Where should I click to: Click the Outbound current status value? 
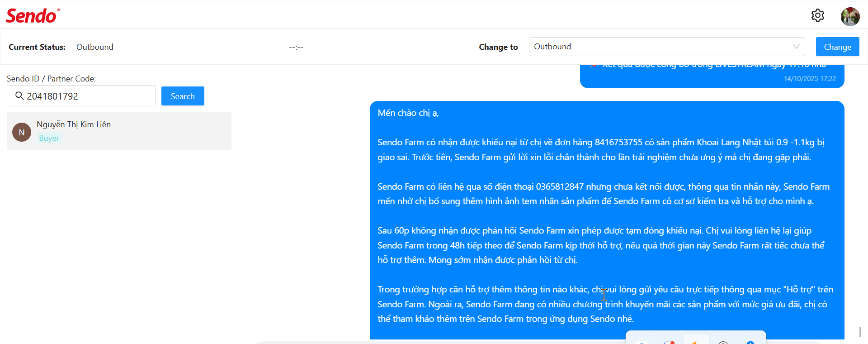point(95,47)
